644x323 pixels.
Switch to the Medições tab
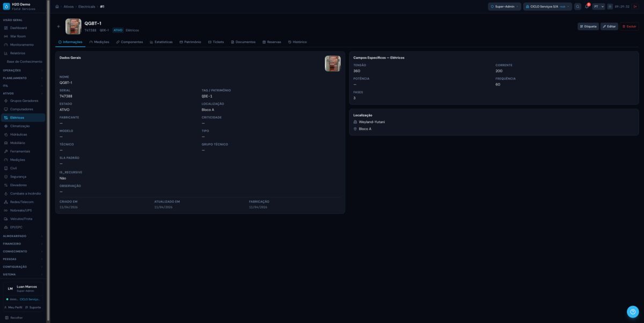pos(99,42)
